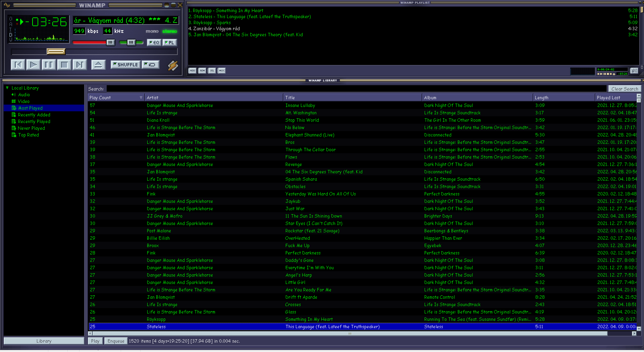Screen dimensions: 644x352
Task: Select library row titled 'Rockstar (feat. 21 Savage)'
Action: 362,231
